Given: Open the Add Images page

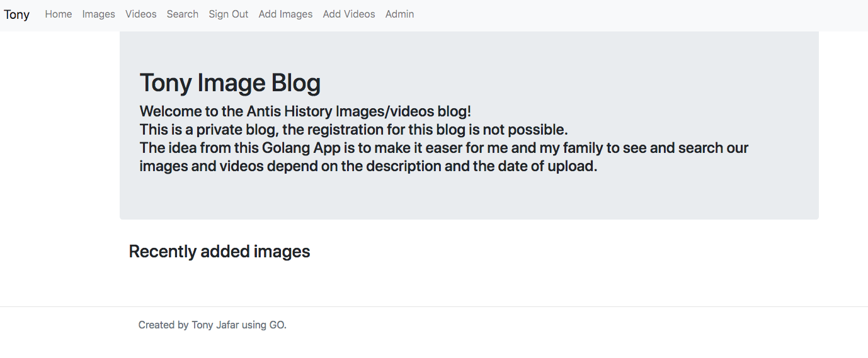Looking at the screenshot, I should (x=285, y=14).
